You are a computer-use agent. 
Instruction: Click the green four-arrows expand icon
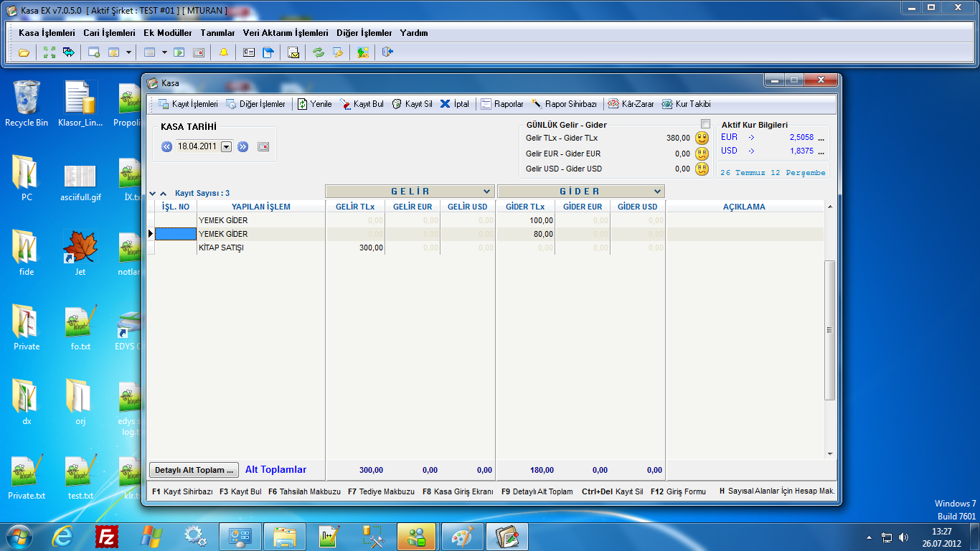[x=50, y=52]
